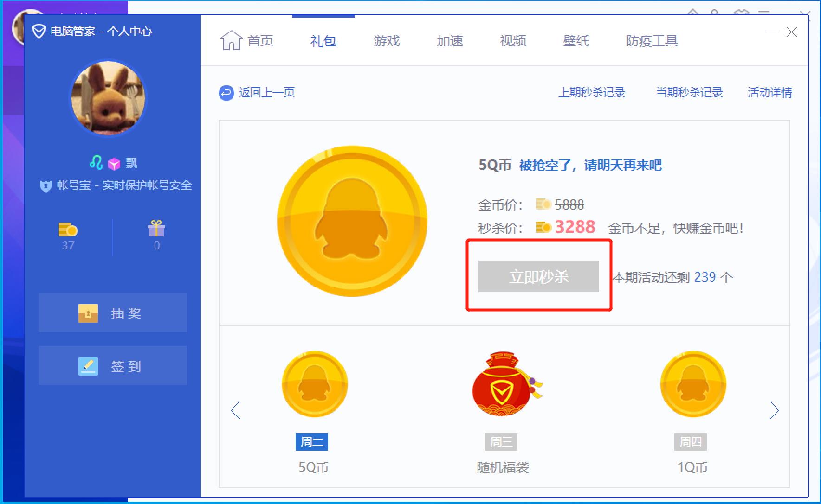Screen dimensions: 821x504
Task: Go to the 视频 tab
Action: [513, 41]
